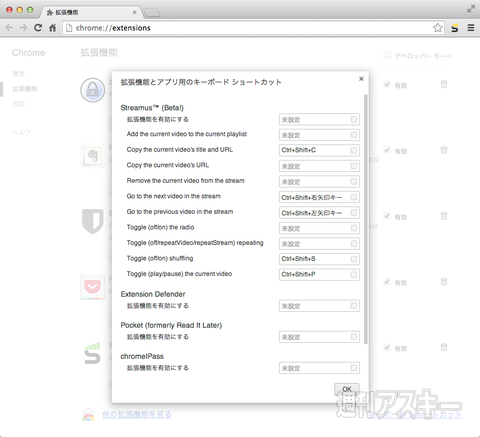Open 履歴 in Chrome sidebar
This screenshot has height=437, width=480.
(x=19, y=74)
